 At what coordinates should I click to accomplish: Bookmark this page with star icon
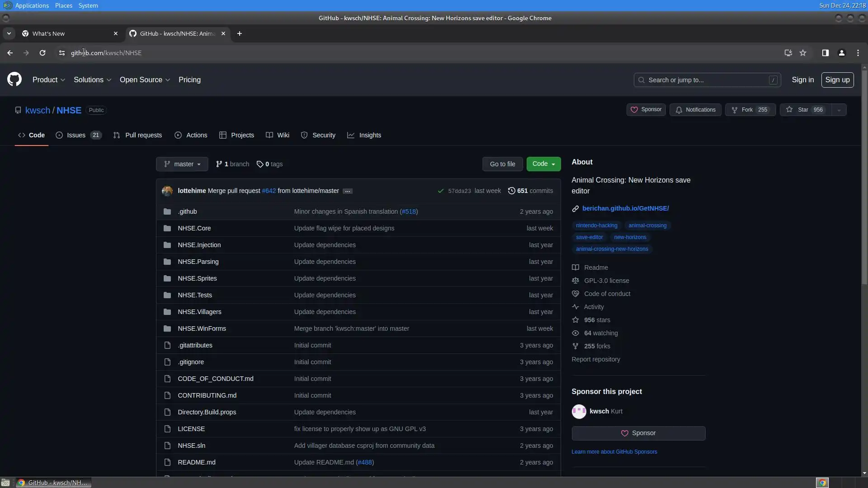[803, 53]
